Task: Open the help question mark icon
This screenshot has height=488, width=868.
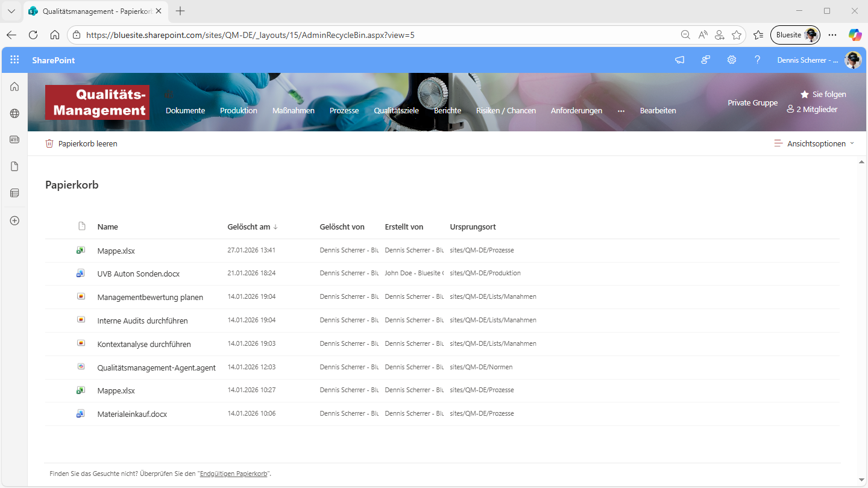Action: pyautogui.click(x=757, y=60)
